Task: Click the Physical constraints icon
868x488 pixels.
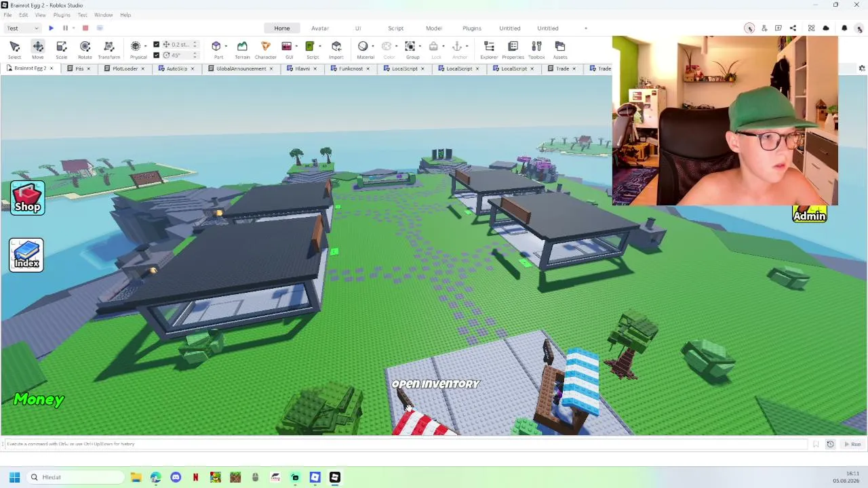Action: (136, 46)
